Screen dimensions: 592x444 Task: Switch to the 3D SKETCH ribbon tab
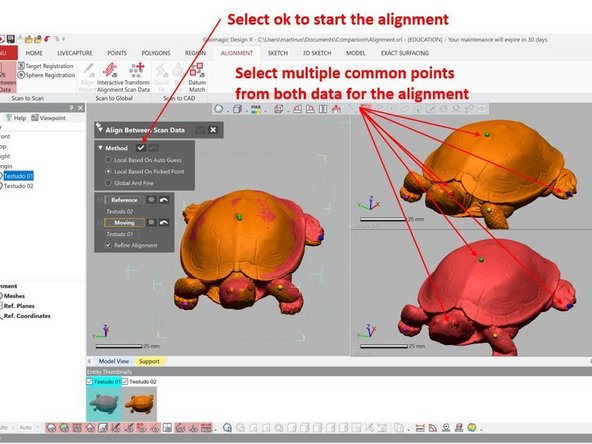click(317, 53)
